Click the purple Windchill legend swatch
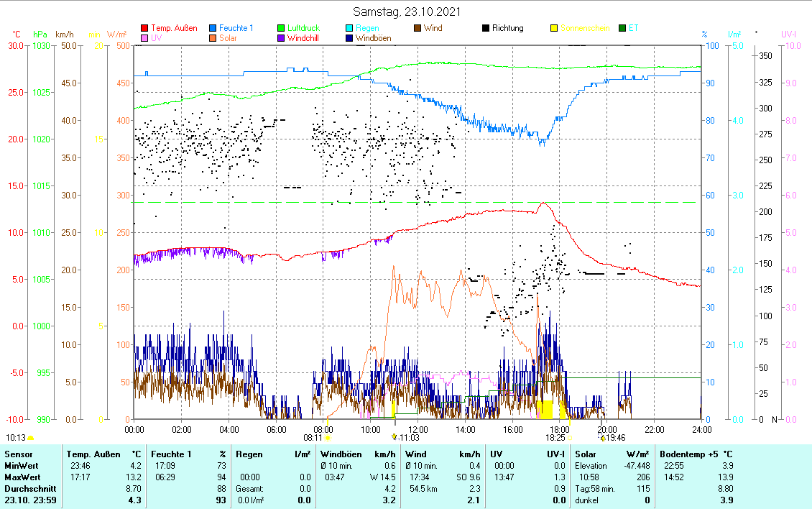This screenshot has height=509, width=812. point(282,39)
